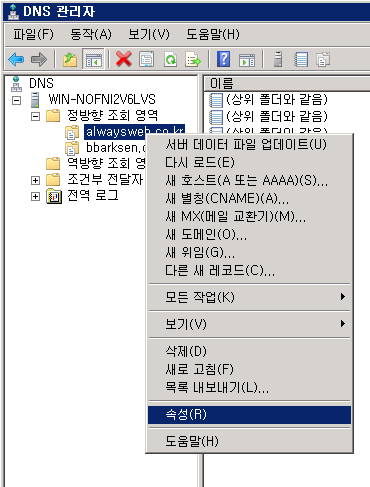Click the 역방향 조회 영역 folder icon
The width and height of the screenshot is (370, 487).
[53, 164]
